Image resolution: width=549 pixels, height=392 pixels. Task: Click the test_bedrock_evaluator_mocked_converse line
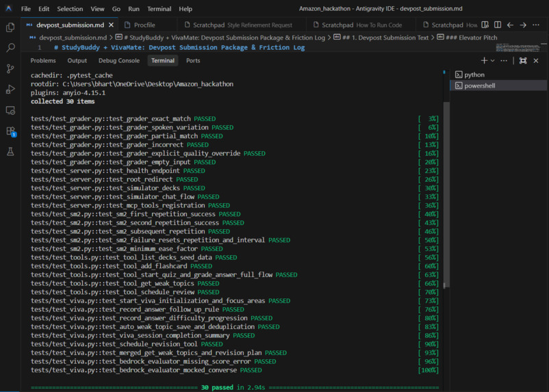(146, 370)
